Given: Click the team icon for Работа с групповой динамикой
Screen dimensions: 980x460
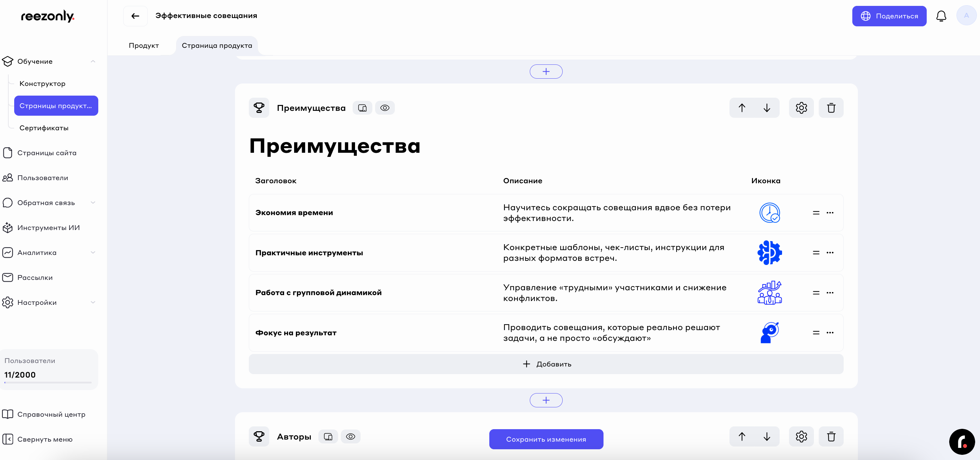Looking at the screenshot, I should [x=769, y=292].
